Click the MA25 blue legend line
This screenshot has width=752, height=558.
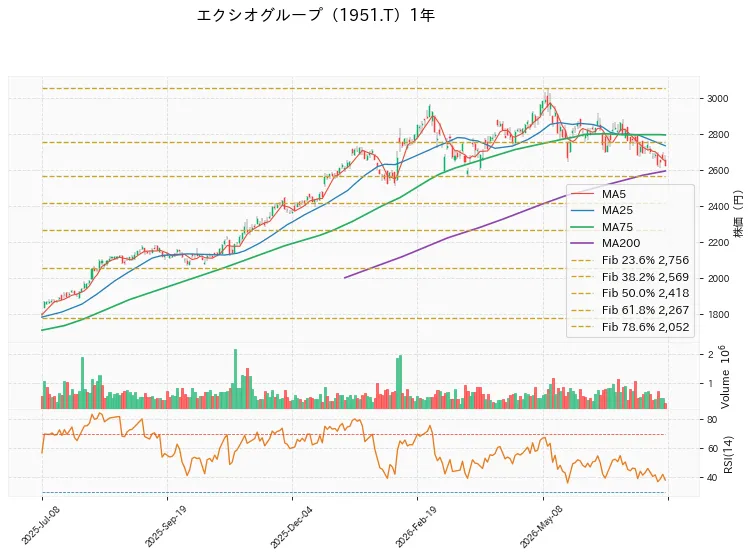click(x=583, y=210)
